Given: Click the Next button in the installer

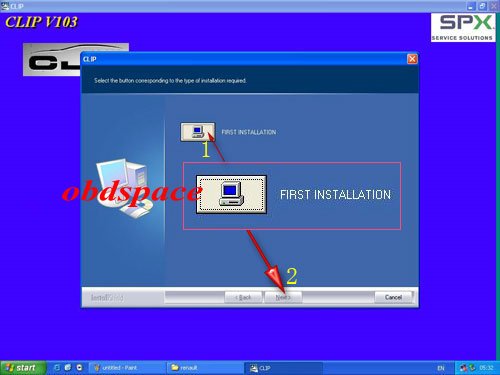Looking at the screenshot, I should pyautogui.click(x=283, y=297).
